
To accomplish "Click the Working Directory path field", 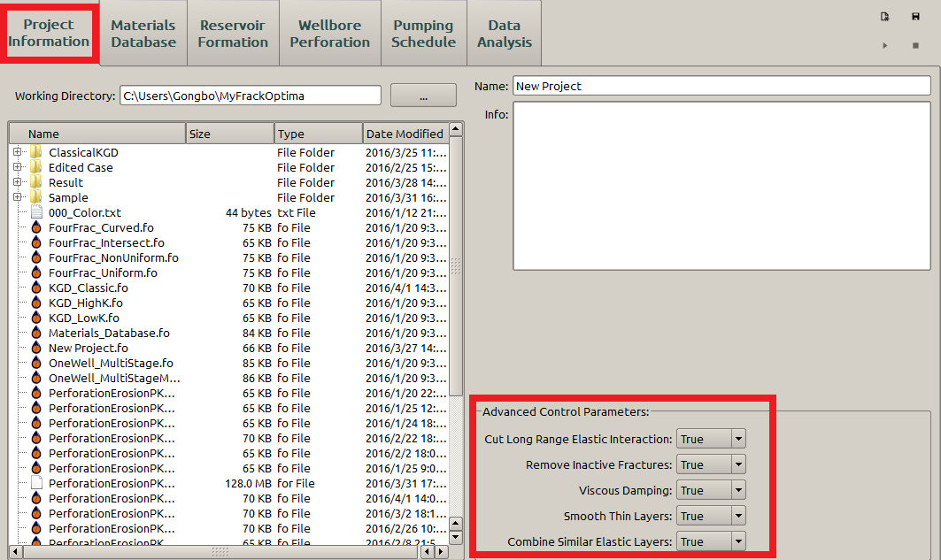I will 251,96.
